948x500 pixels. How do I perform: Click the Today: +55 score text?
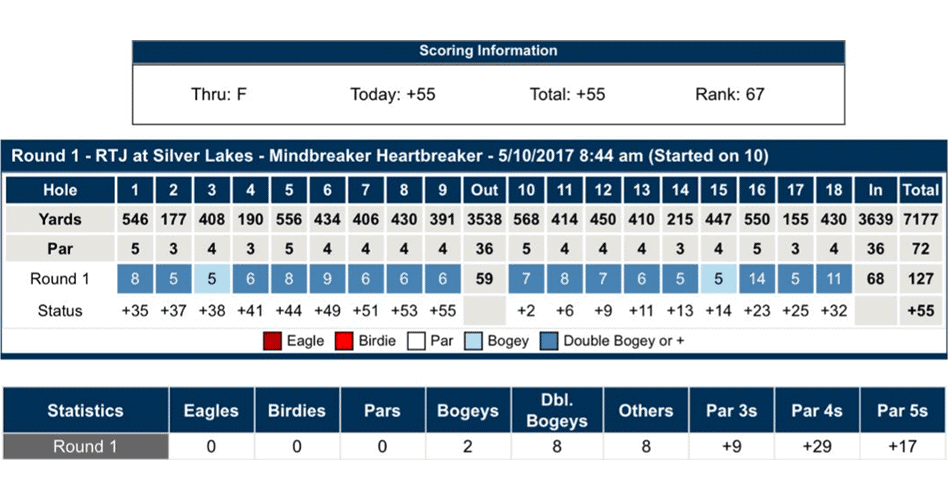click(392, 95)
